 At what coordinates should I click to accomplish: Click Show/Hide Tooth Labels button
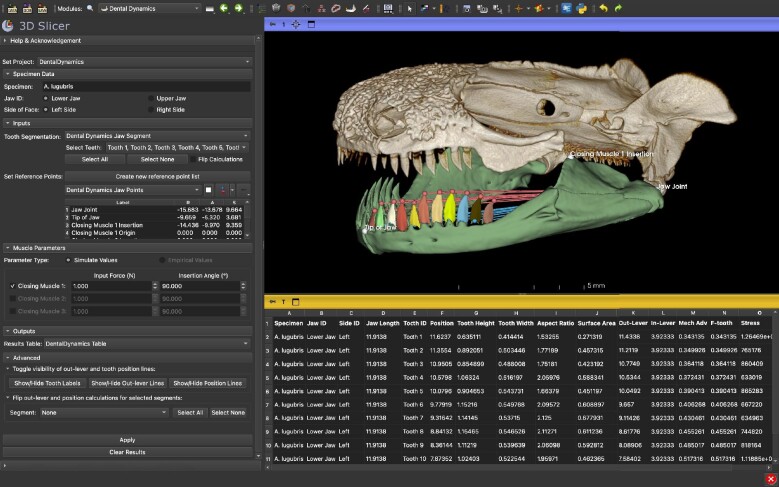(47, 383)
